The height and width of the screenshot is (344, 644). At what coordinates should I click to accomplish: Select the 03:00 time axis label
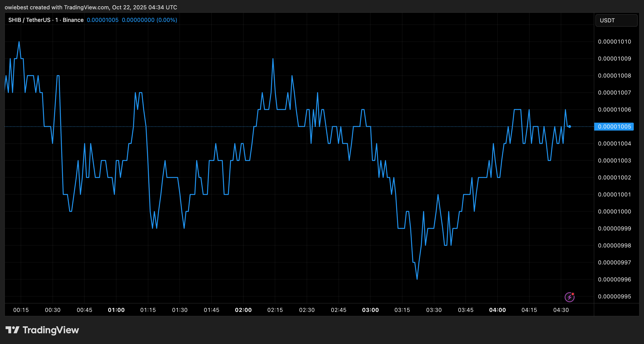pyautogui.click(x=370, y=310)
